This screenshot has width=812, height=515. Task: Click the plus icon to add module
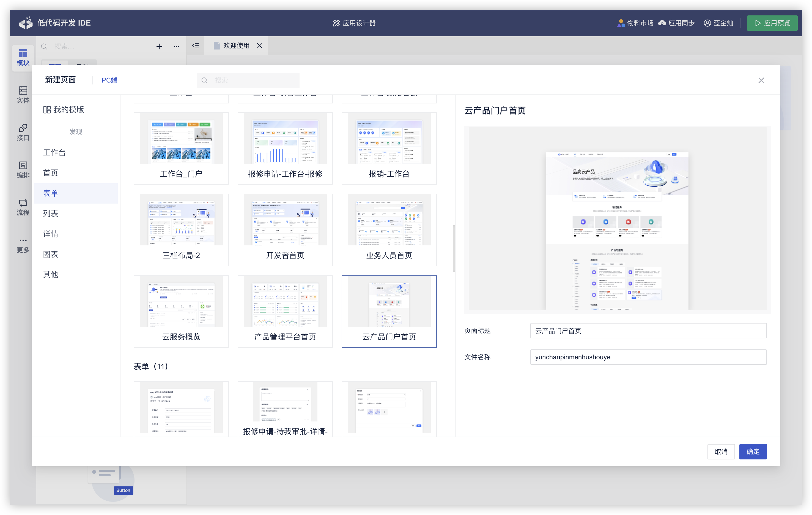pyautogui.click(x=159, y=46)
